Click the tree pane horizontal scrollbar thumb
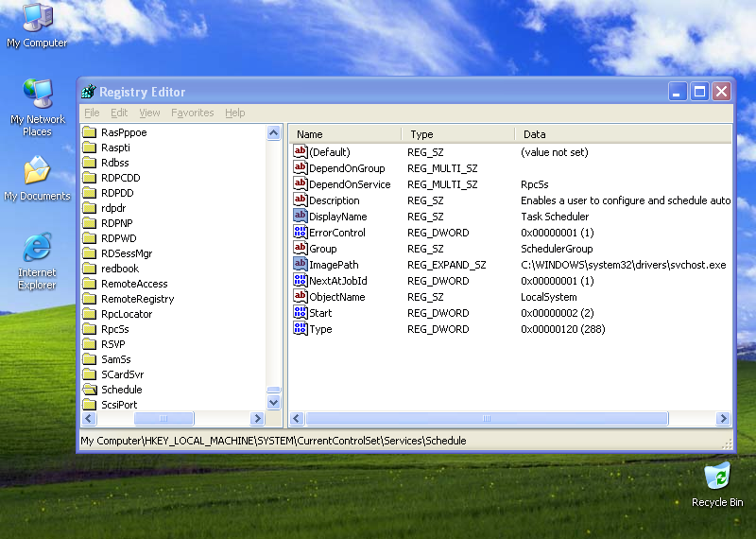The width and height of the screenshot is (756, 539). click(163, 418)
